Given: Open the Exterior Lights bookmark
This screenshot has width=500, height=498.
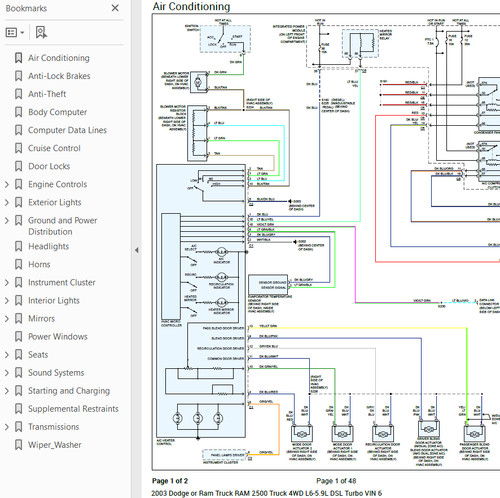Looking at the screenshot, I should [x=55, y=202].
